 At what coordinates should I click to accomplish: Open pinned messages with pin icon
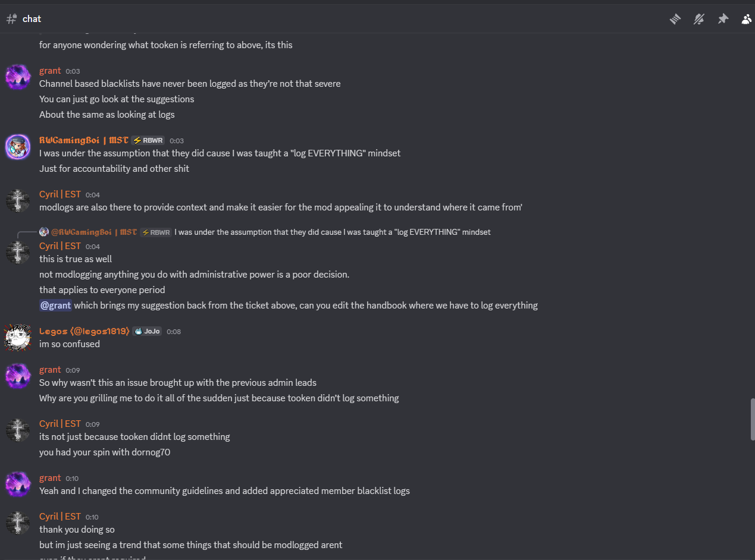[x=723, y=19]
